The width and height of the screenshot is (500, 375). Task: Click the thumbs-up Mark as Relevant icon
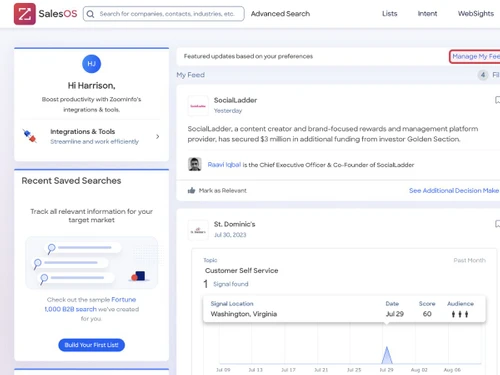click(x=191, y=190)
